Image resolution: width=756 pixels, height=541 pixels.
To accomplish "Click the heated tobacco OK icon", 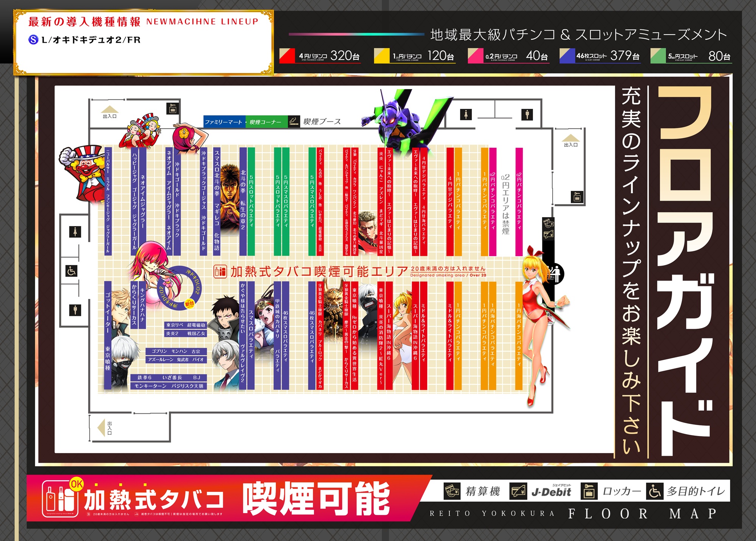I will (60, 499).
